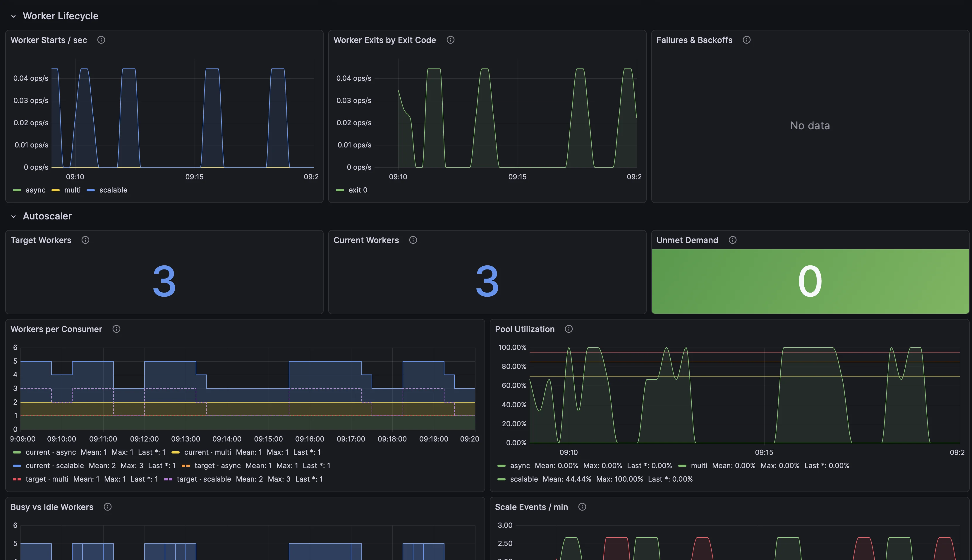The width and height of the screenshot is (972, 560).
Task: Click blue swatch of scalable in Worker Starts
Action: pyautogui.click(x=91, y=190)
